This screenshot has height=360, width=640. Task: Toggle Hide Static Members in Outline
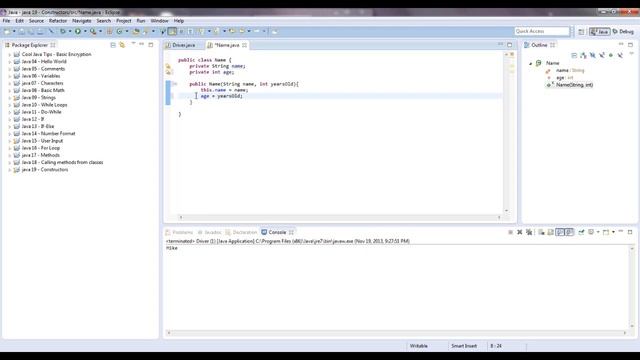click(x=602, y=55)
